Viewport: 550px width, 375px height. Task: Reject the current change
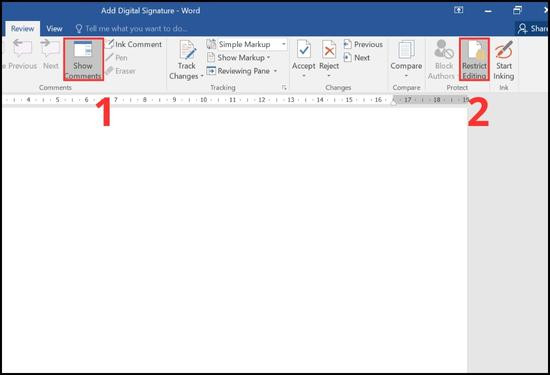329,55
